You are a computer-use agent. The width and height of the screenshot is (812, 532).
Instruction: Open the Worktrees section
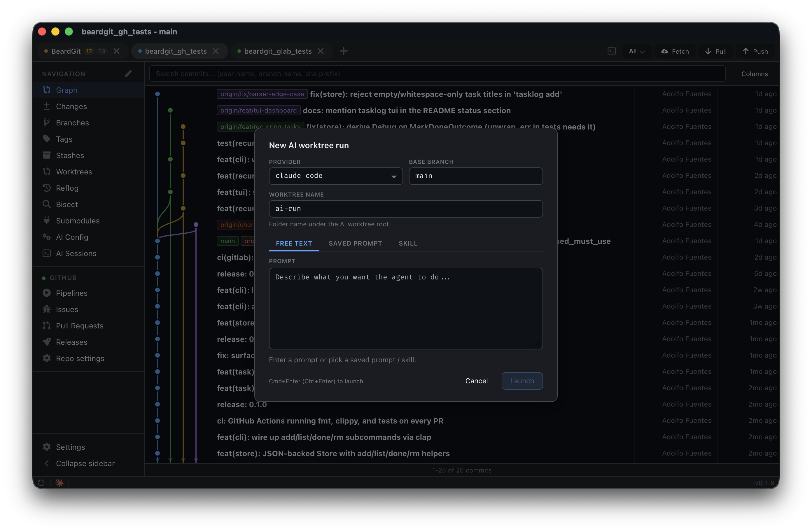click(88, 172)
